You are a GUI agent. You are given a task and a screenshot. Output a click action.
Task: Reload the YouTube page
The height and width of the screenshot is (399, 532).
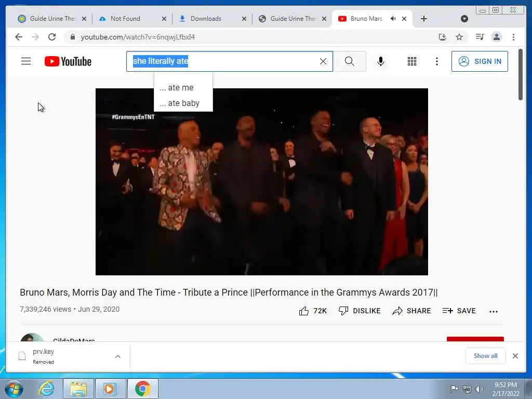[52, 37]
